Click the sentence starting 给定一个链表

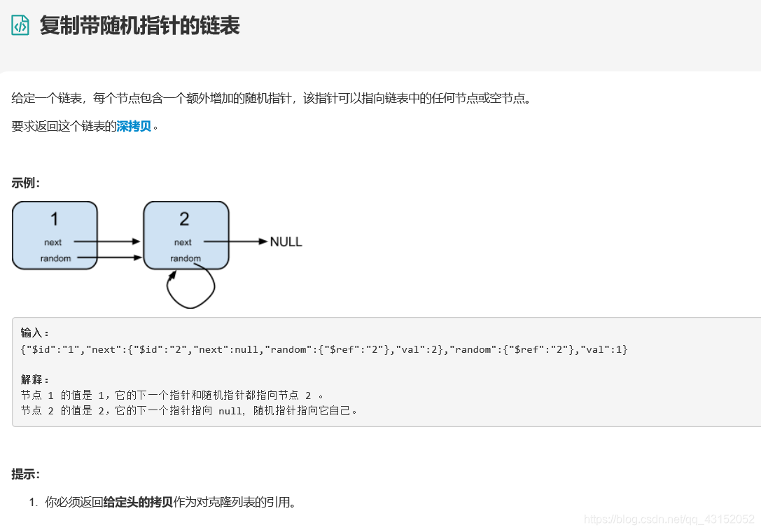(272, 98)
